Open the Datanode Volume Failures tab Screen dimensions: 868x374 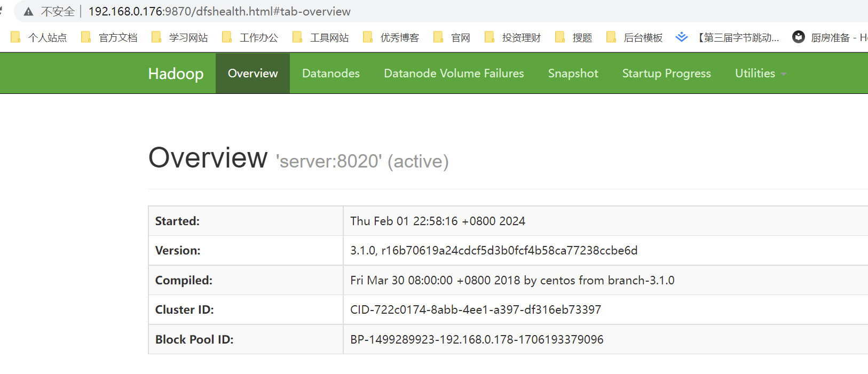(x=454, y=74)
